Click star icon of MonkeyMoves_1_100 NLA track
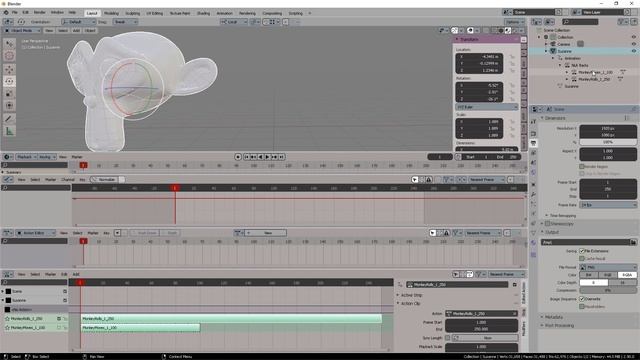Image resolution: width=640 pixels, height=360 pixels. pyautogui.click(x=7, y=327)
